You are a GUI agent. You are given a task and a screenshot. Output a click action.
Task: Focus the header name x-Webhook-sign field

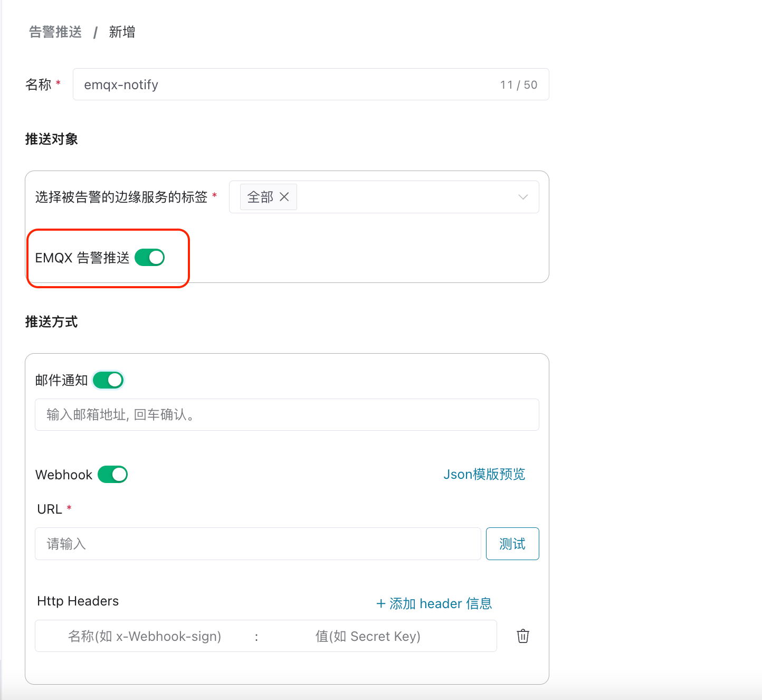pyautogui.click(x=145, y=636)
